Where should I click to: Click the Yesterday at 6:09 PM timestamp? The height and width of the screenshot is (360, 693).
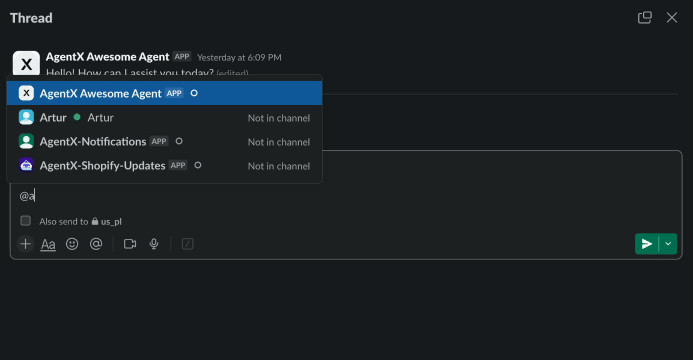(239, 57)
